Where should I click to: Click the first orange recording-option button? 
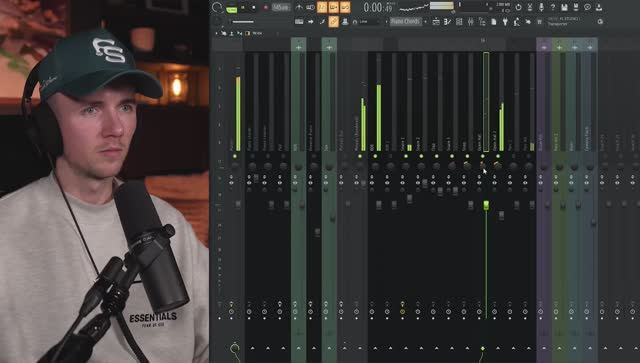point(322,7)
